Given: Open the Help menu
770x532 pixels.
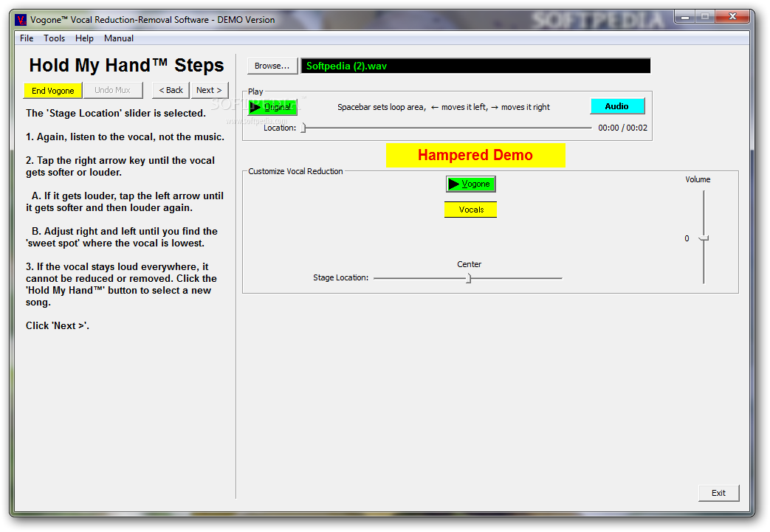Looking at the screenshot, I should pyautogui.click(x=84, y=38).
